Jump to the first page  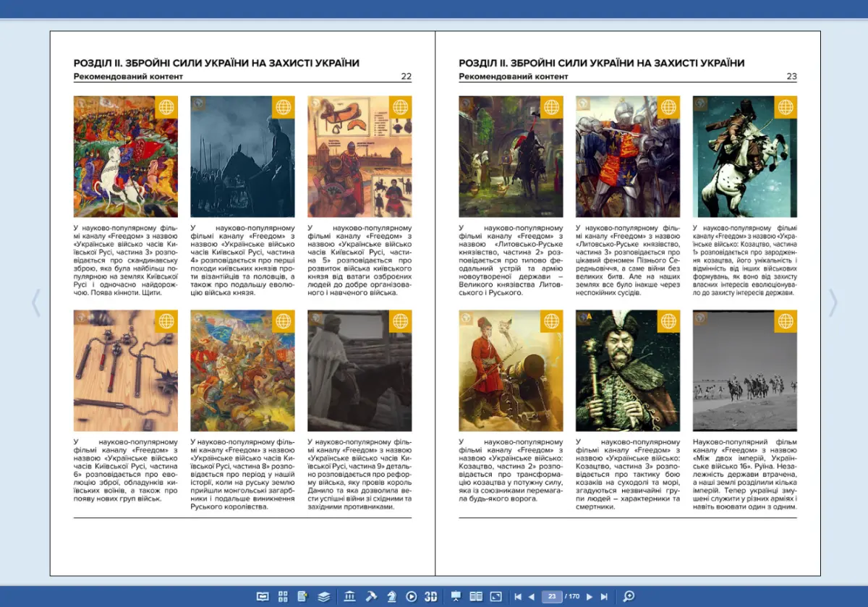pyautogui.click(x=518, y=597)
